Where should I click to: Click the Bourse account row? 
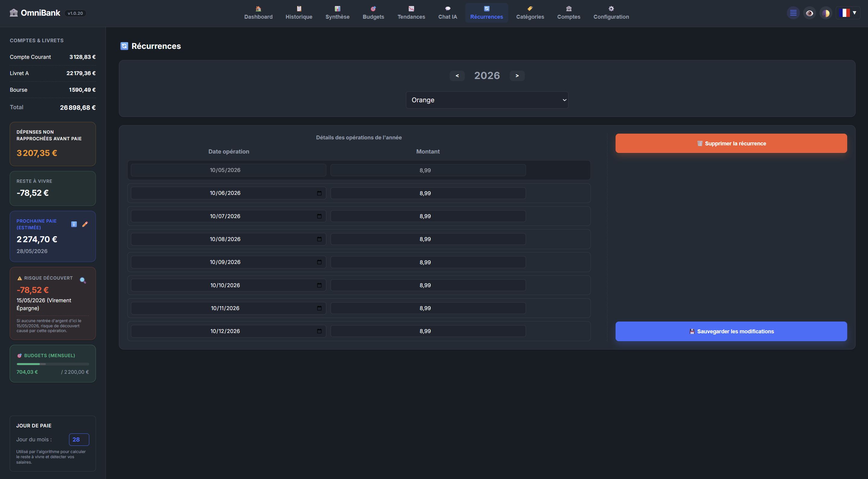[52, 90]
